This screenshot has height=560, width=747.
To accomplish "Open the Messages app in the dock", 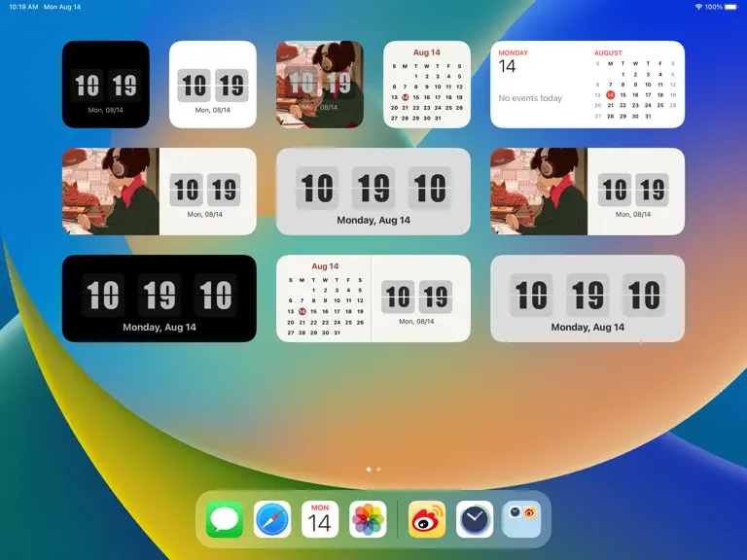I will coord(225,519).
